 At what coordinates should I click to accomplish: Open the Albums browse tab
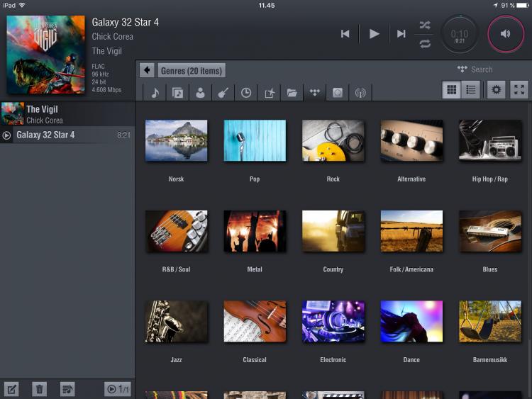[177, 93]
